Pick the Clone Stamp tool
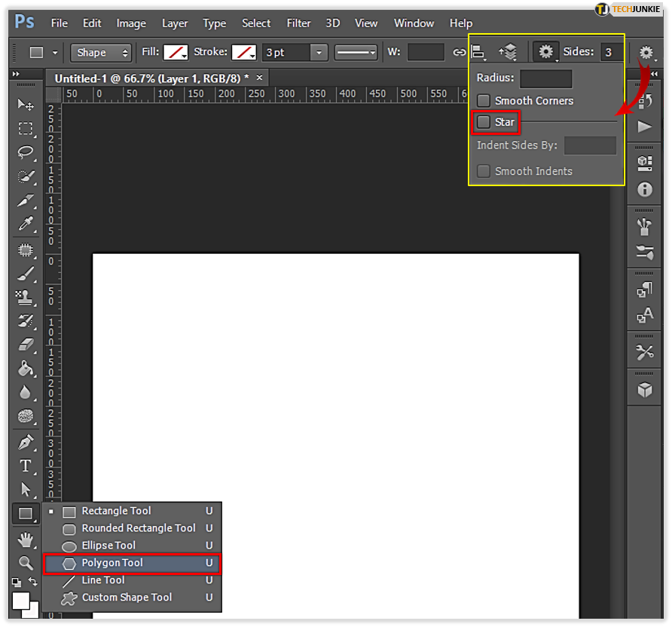The height and width of the screenshot is (627, 672). tap(26, 297)
